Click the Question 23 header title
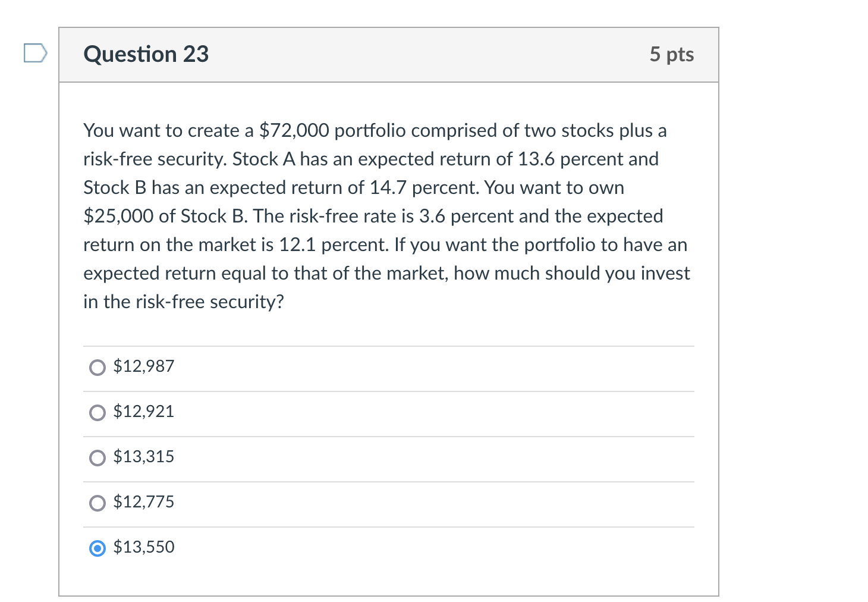Viewport: 868px width, 602px height. pos(146,54)
